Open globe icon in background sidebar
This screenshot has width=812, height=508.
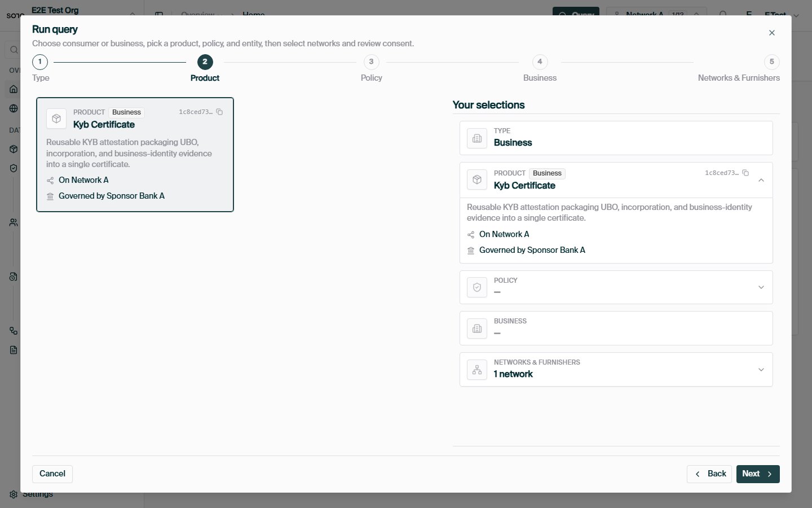[x=14, y=108]
